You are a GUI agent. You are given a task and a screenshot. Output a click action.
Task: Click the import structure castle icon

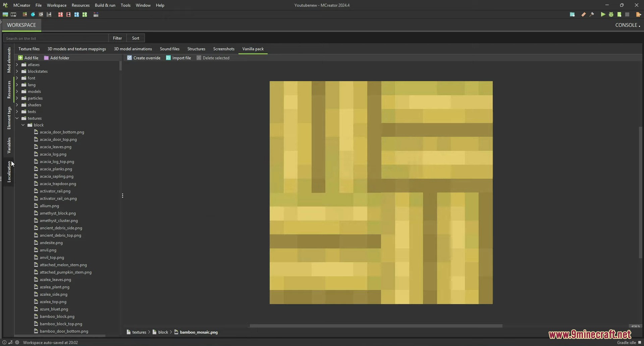(x=49, y=14)
